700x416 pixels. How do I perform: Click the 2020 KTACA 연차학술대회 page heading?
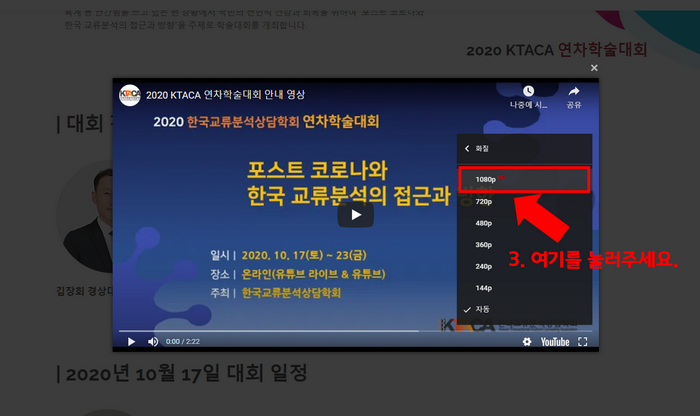(x=557, y=50)
